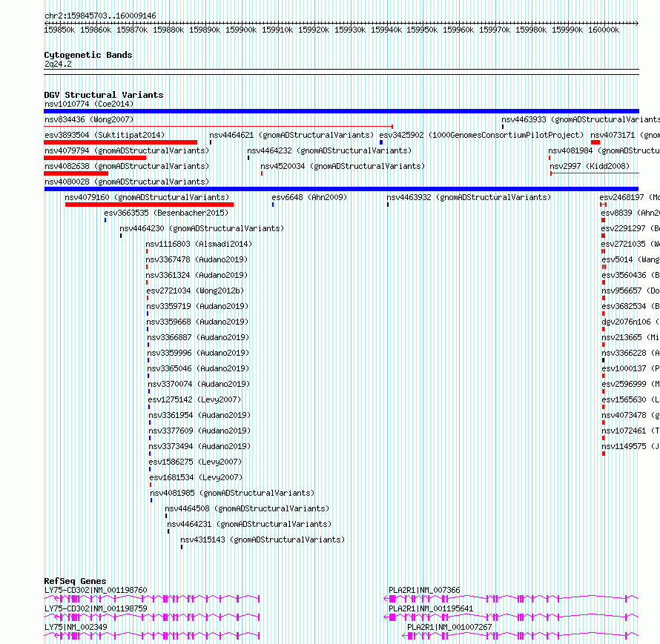
Task: Select the esv5014 variant label
Action: (x=630, y=259)
